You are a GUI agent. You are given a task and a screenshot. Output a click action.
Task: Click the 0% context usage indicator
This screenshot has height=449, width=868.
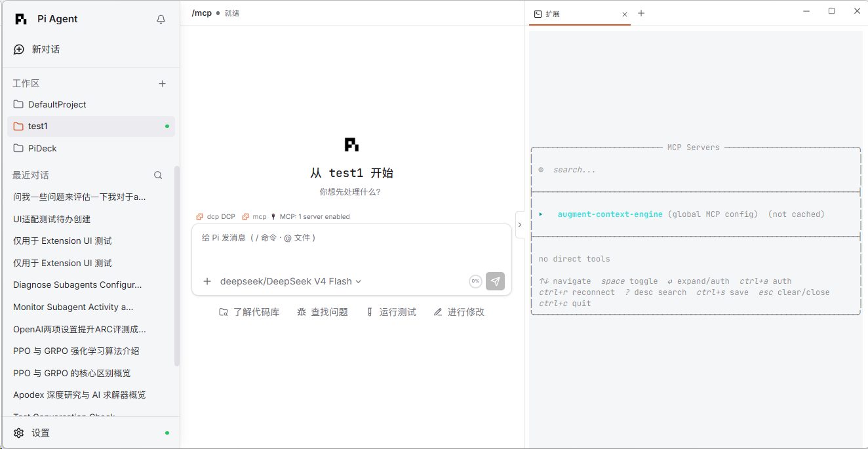(475, 281)
